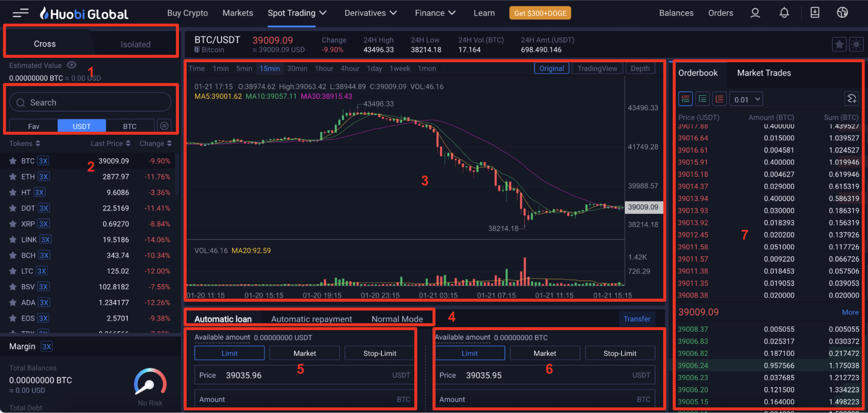This screenshot has height=413, width=868.
Task: Open the language globe icon
Action: click(x=842, y=13)
